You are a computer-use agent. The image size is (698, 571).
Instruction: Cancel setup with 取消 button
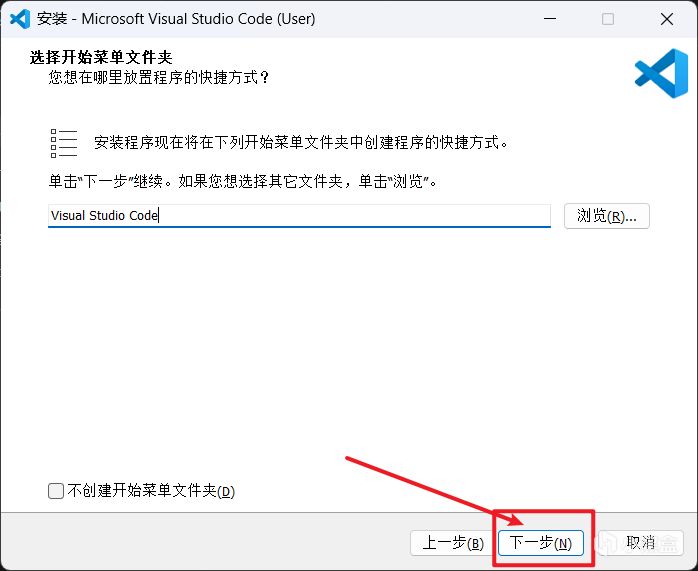[641, 543]
